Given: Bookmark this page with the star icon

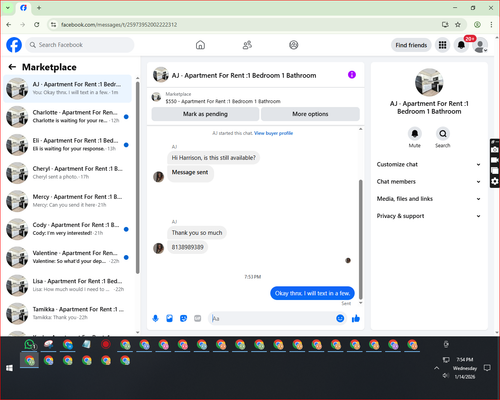Looking at the screenshot, I should click(x=458, y=25).
